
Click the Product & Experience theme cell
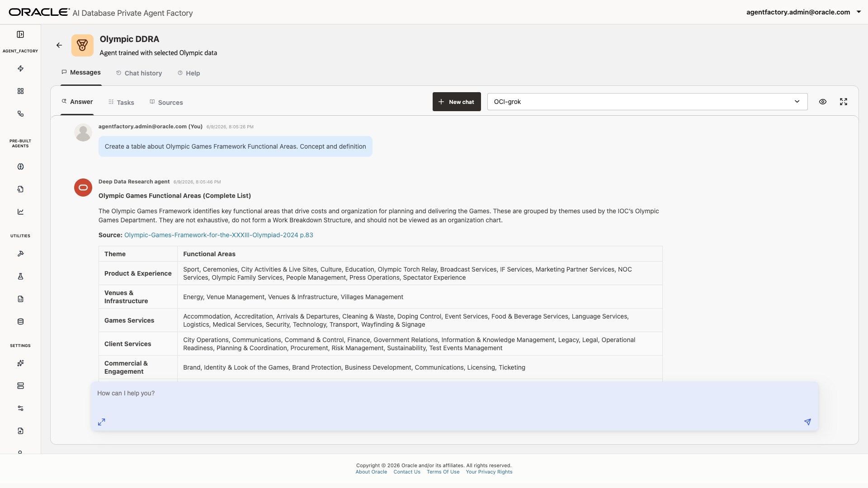click(x=138, y=273)
